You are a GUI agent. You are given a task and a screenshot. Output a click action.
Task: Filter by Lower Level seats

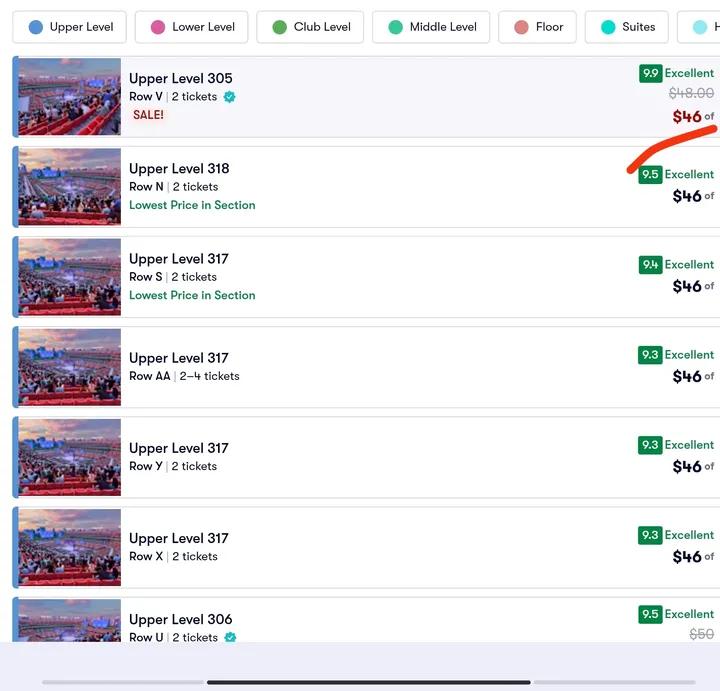(191, 27)
